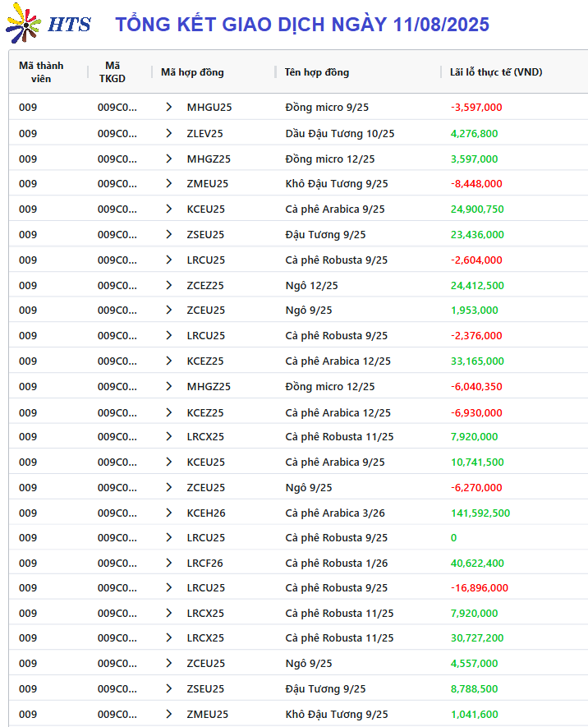Viewport: 588px width, 727px height.
Task: Expand the ZMEU25 row with -8,448,000
Action: [x=168, y=184]
